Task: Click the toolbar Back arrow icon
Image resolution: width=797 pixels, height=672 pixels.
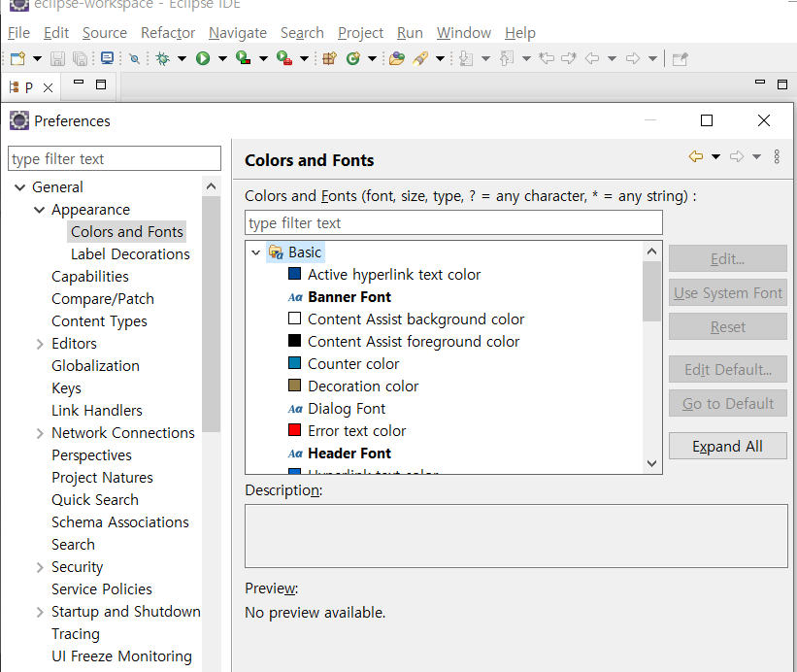Action: (x=592, y=58)
